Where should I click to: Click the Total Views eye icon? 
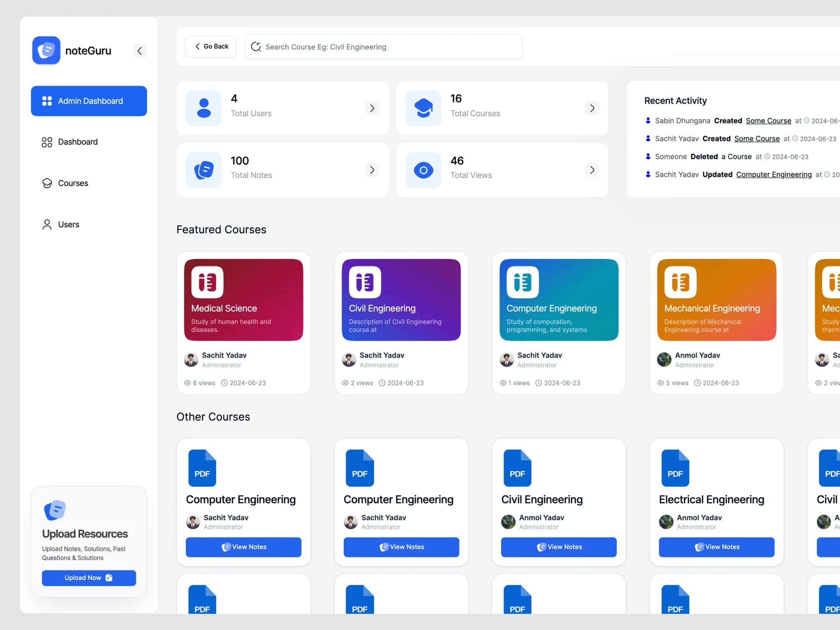(x=423, y=170)
